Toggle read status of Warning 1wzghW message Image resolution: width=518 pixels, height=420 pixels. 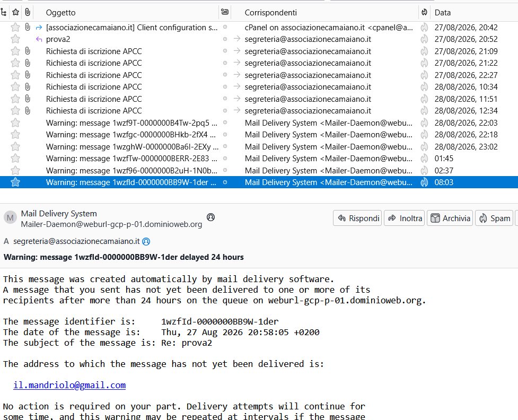coord(225,146)
